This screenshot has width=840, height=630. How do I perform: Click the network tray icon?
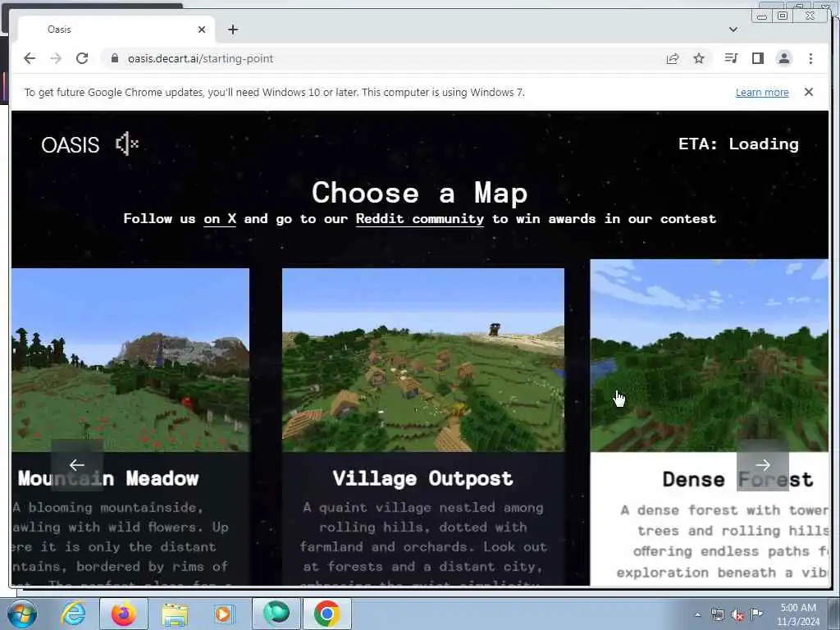(x=717, y=615)
